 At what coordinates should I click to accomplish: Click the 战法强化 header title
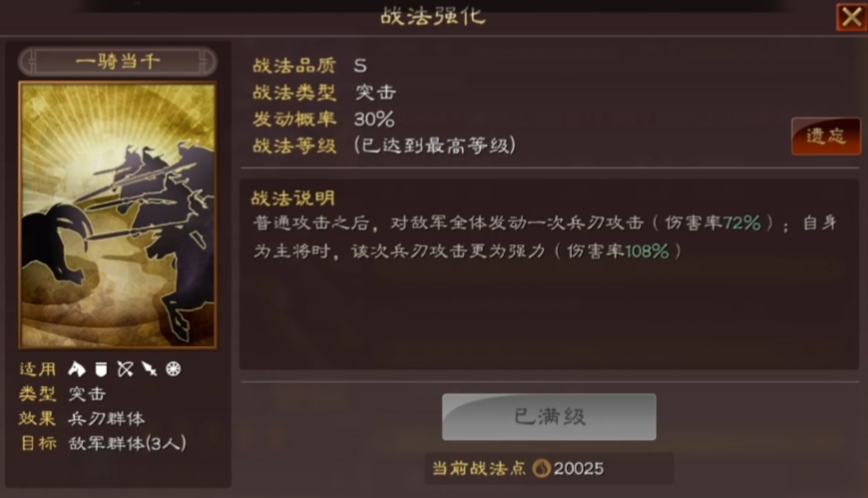[x=433, y=16]
